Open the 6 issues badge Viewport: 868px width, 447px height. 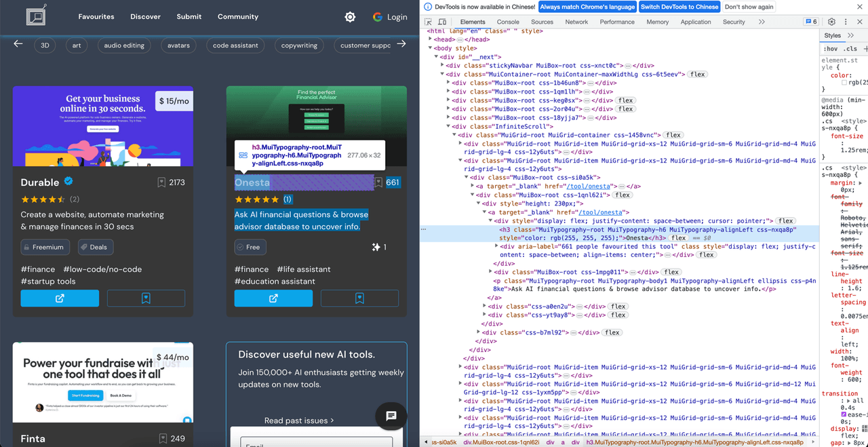(811, 22)
